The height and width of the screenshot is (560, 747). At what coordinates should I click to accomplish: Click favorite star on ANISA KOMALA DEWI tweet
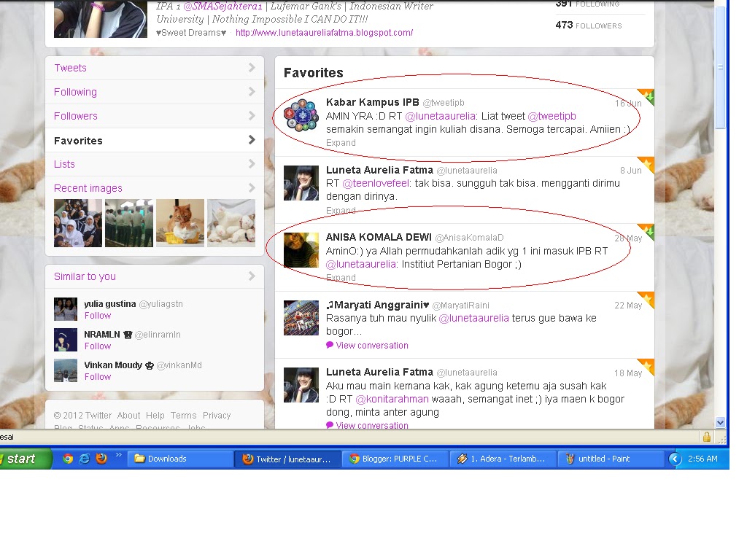(x=646, y=232)
